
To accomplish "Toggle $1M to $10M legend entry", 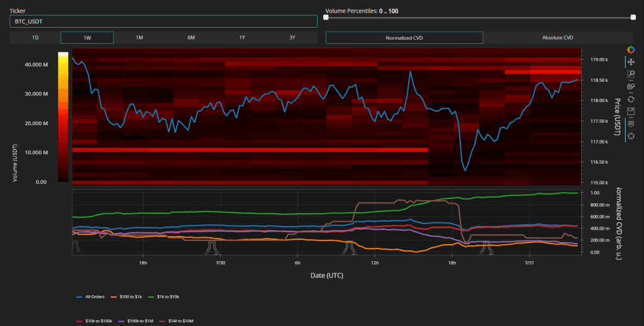I will pyautogui.click(x=176, y=321).
